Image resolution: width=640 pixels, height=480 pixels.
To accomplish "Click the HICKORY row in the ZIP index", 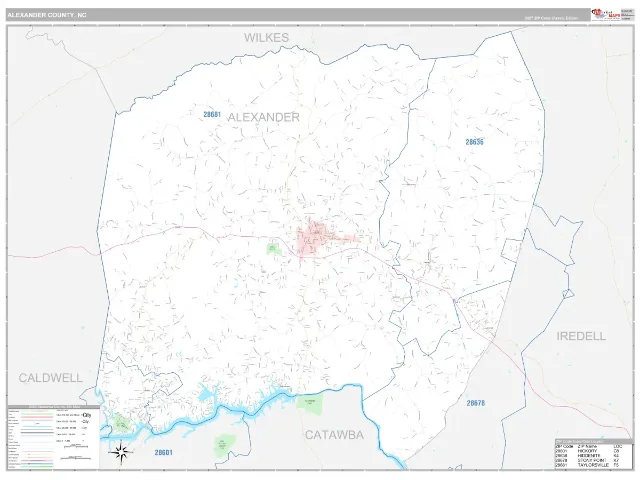I will click(x=587, y=451).
